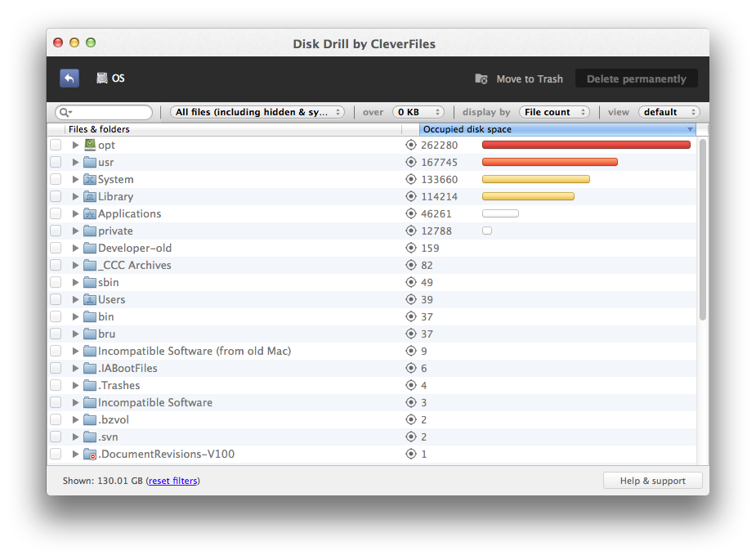Click the red bar for opt
Viewport: 756px width, 560px height.
pyautogui.click(x=586, y=145)
